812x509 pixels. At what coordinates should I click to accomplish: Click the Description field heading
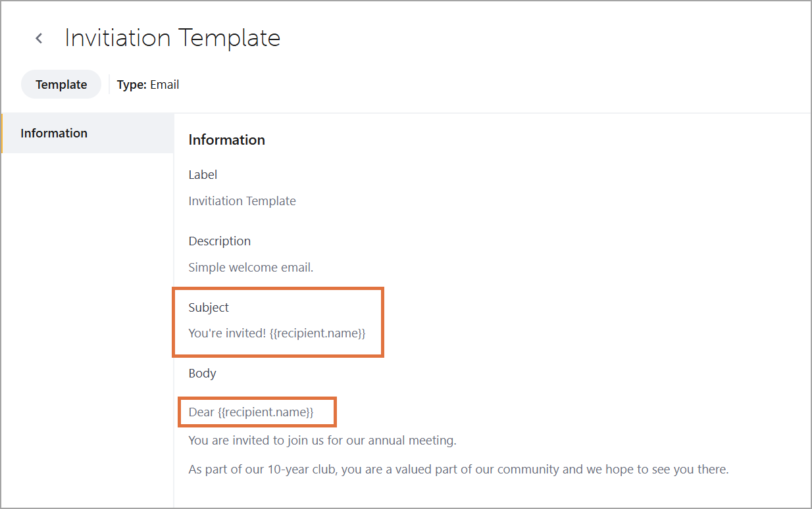(219, 241)
